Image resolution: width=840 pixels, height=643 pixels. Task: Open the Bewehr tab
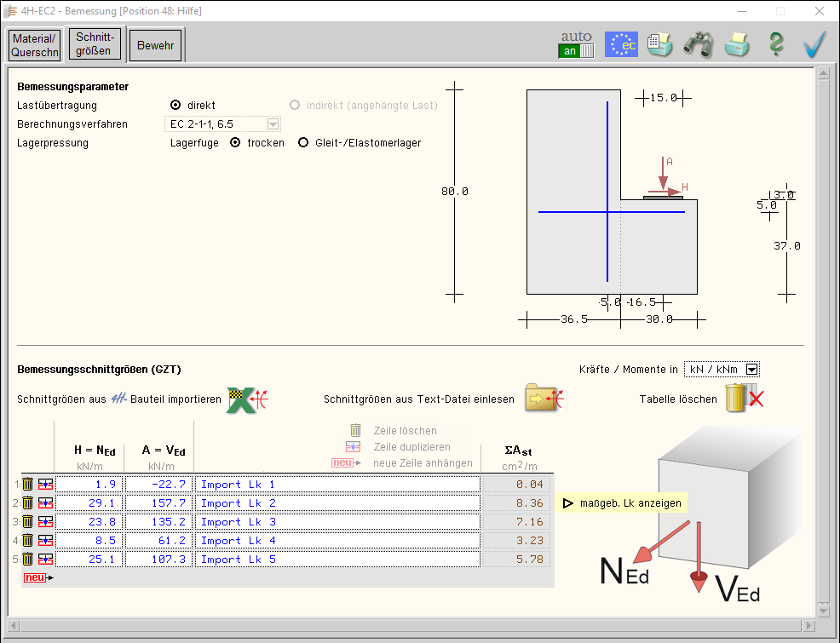(156, 46)
